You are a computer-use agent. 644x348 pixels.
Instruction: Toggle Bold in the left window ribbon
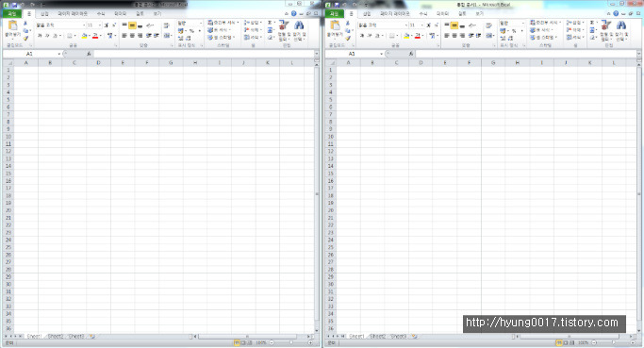[40, 36]
